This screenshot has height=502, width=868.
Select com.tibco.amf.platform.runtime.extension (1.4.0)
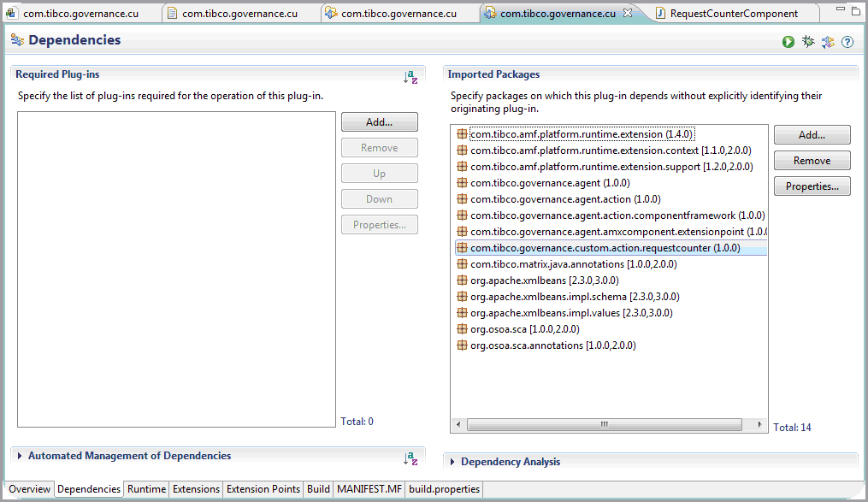tap(582, 134)
